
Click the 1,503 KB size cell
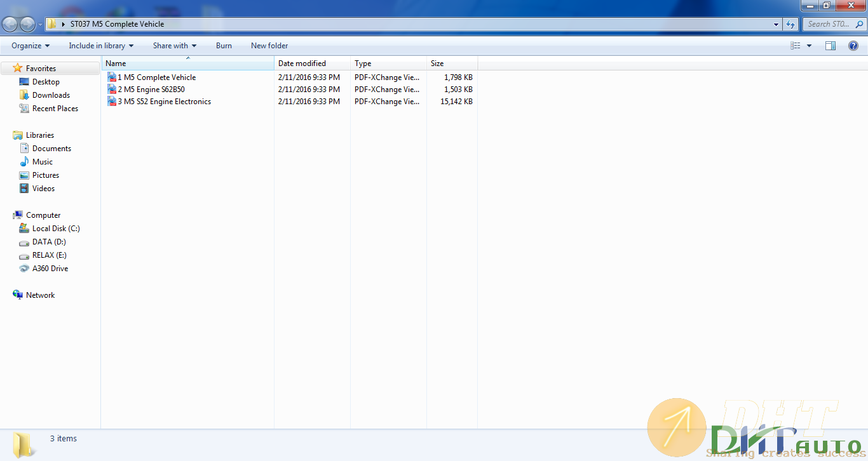pyautogui.click(x=458, y=90)
